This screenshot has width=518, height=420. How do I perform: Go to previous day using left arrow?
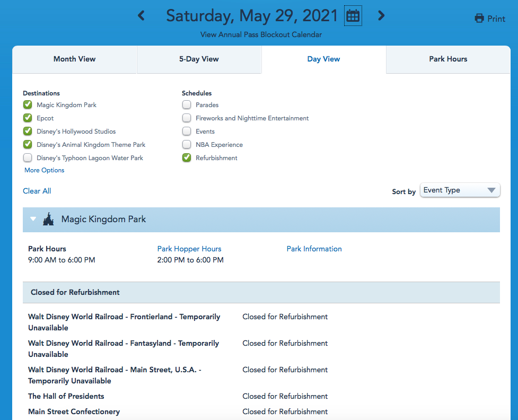pos(141,16)
